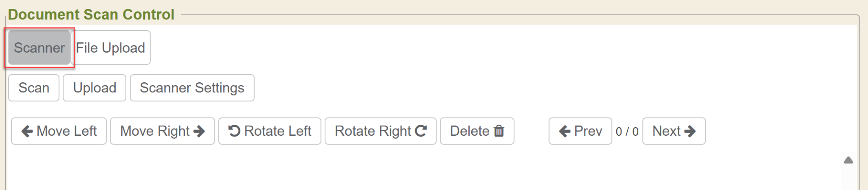Click the counterclockwise icon on Rotate Left
The image size is (868, 190).
click(234, 131)
